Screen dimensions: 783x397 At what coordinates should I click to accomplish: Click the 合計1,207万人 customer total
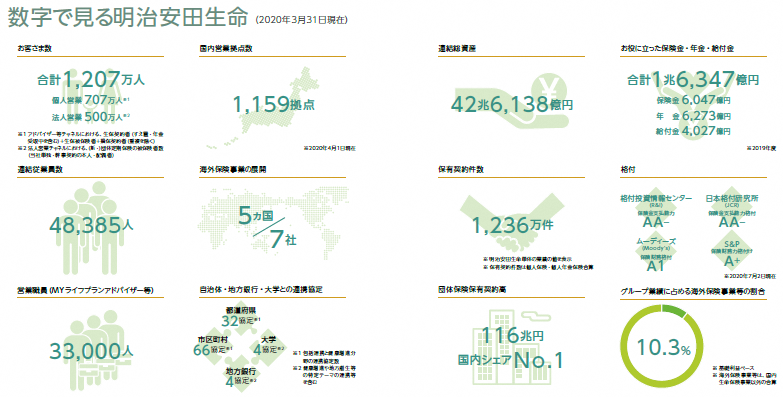pyautogui.click(x=91, y=79)
